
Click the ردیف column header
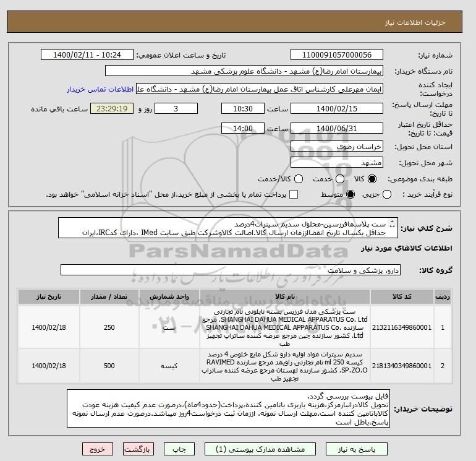[443, 296]
